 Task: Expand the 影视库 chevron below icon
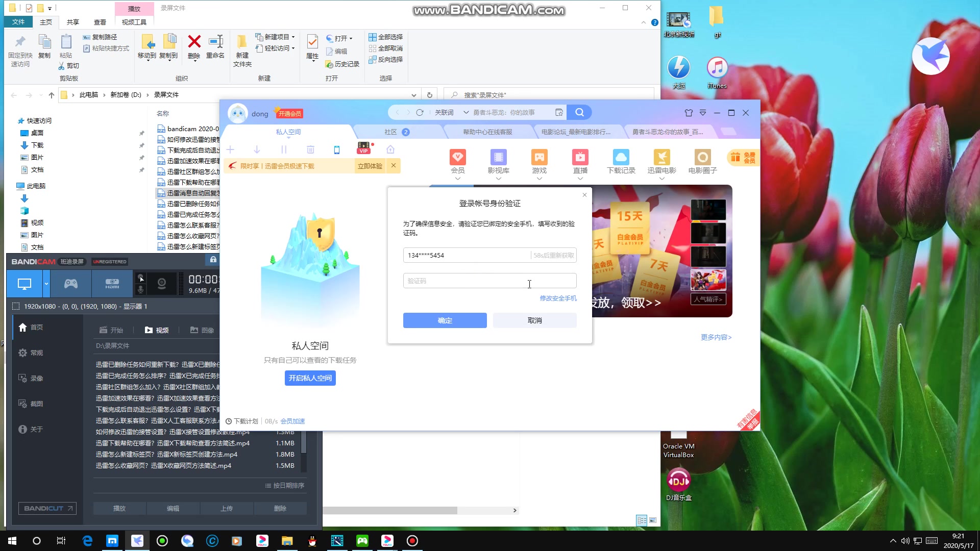pyautogui.click(x=499, y=179)
